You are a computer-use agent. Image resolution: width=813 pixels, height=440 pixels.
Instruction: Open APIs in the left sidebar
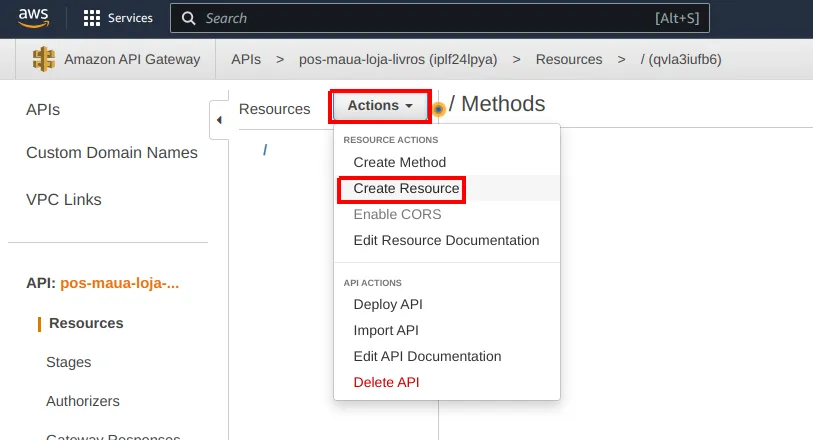coord(43,110)
